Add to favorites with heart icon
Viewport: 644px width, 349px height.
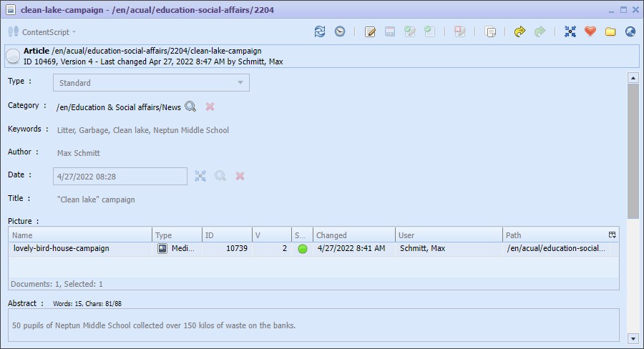(x=590, y=31)
